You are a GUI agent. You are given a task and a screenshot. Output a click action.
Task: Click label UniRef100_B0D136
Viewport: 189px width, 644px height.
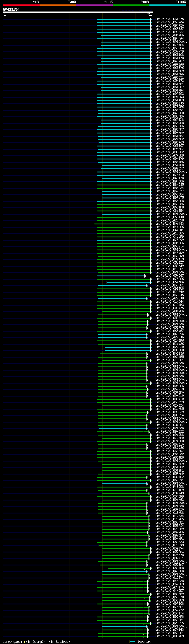click(x=170, y=353)
